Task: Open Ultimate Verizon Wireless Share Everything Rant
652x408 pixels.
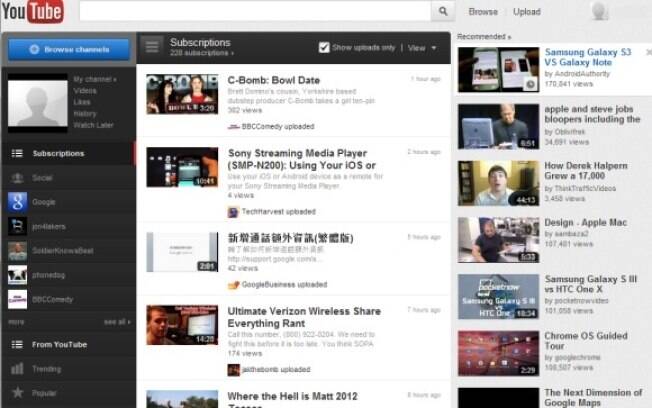Action: pos(304,317)
